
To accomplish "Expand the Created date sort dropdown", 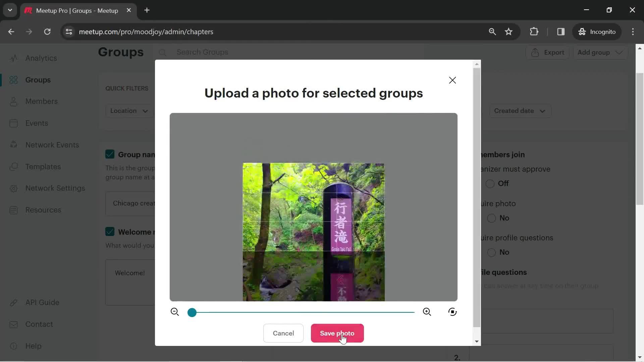I will 519,111.
